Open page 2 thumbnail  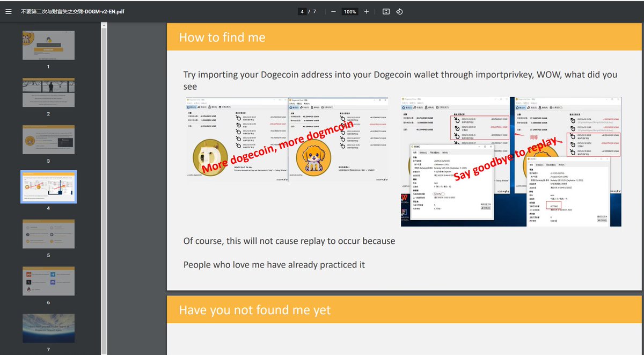coord(48,92)
